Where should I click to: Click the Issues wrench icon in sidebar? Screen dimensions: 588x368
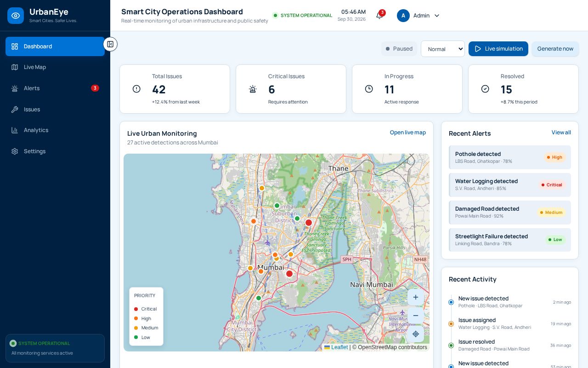[15, 109]
